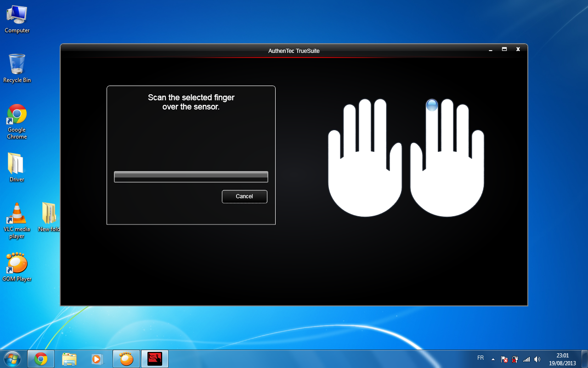Show hidden system tray icons
The image size is (588, 368).
(493, 359)
